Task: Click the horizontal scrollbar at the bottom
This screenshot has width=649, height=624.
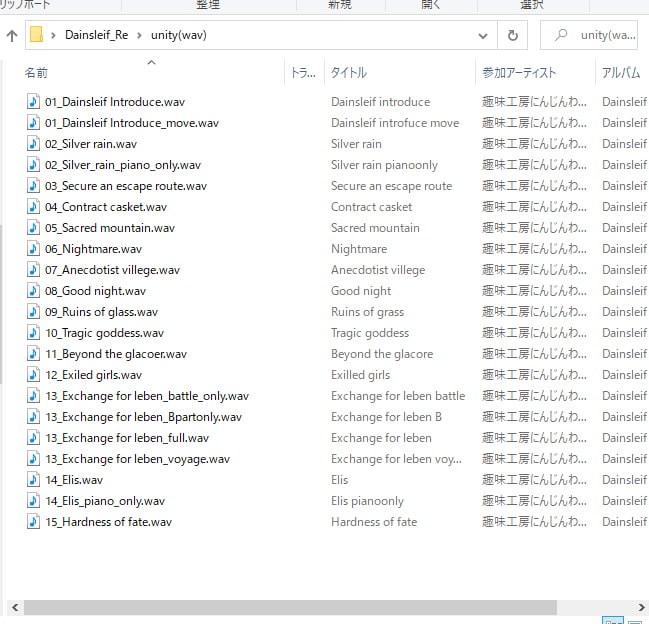Action: [x=290, y=607]
